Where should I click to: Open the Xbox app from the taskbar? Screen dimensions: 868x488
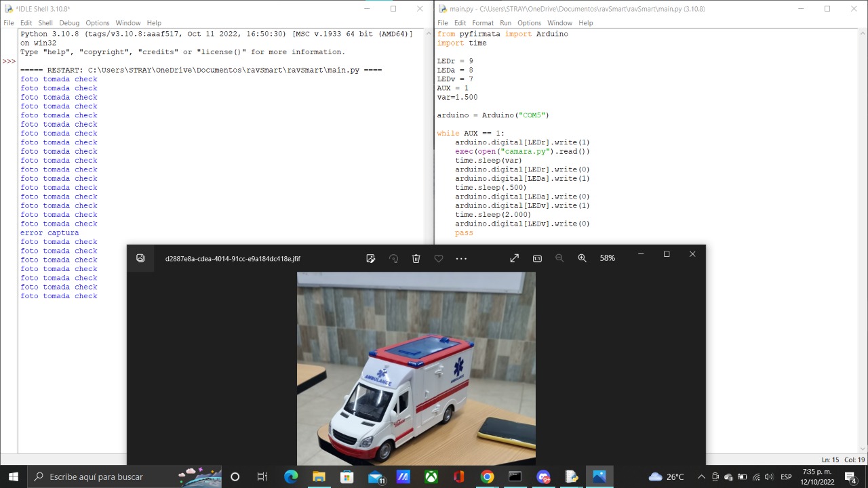point(431,476)
